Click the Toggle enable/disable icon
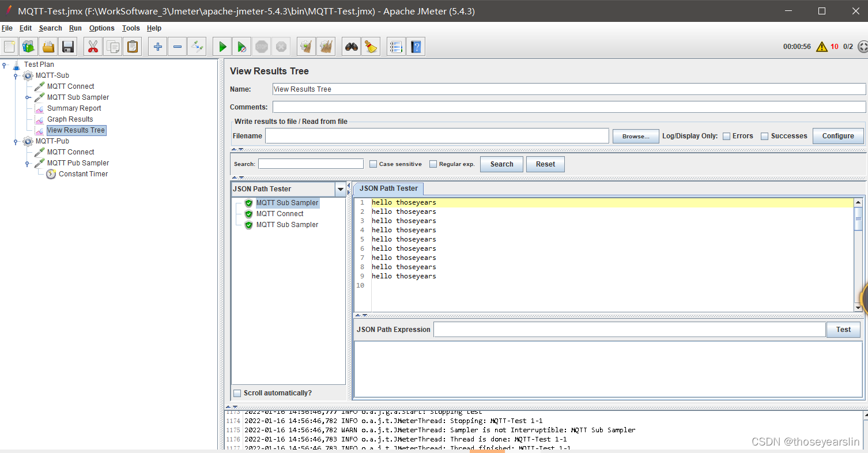The height and width of the screenshot is (453, 868). tap(197, 47)
